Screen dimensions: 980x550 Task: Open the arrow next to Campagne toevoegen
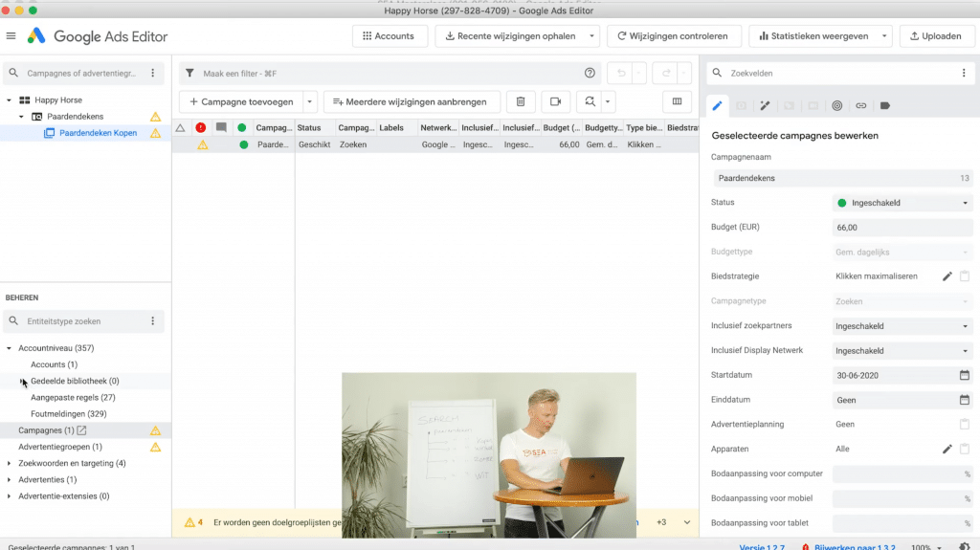[310, 101]
